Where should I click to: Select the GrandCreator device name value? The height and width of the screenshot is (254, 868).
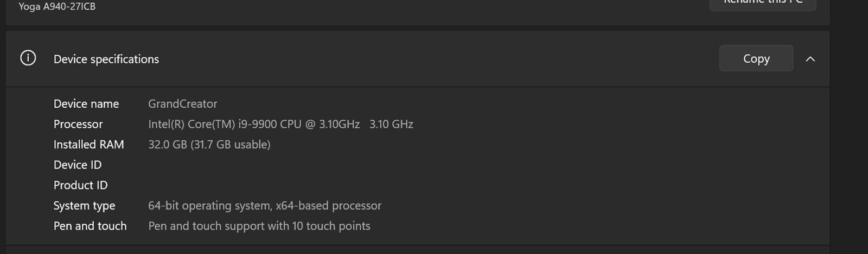pos(183,103)
